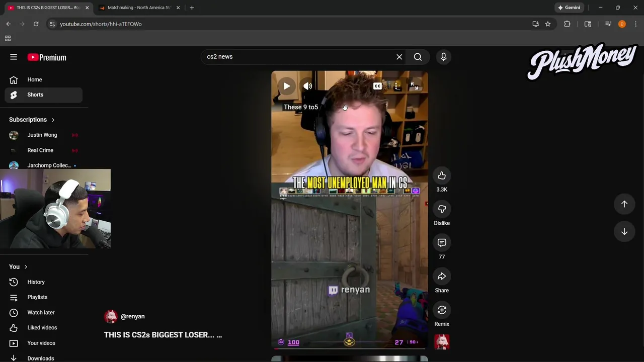The height and width of the screenshot is (362, 644).
Task: Open the apps grid in bookmarks bar
Action: tap(8, 38)
